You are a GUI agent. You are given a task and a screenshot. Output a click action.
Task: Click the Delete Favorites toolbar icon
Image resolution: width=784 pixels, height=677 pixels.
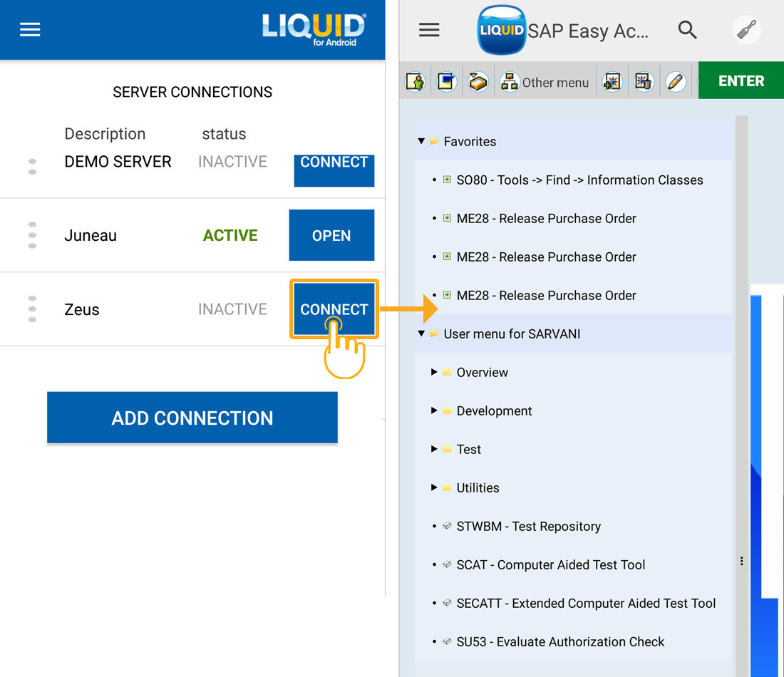(x=644, y=82)
